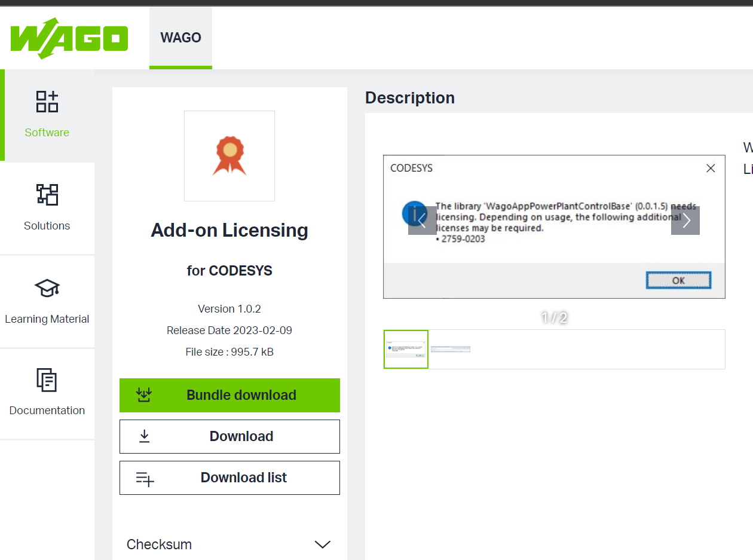Open Learning Material section
Viewport: 753px width, 560px height.
pyautogui.click(x=47, y=302)
